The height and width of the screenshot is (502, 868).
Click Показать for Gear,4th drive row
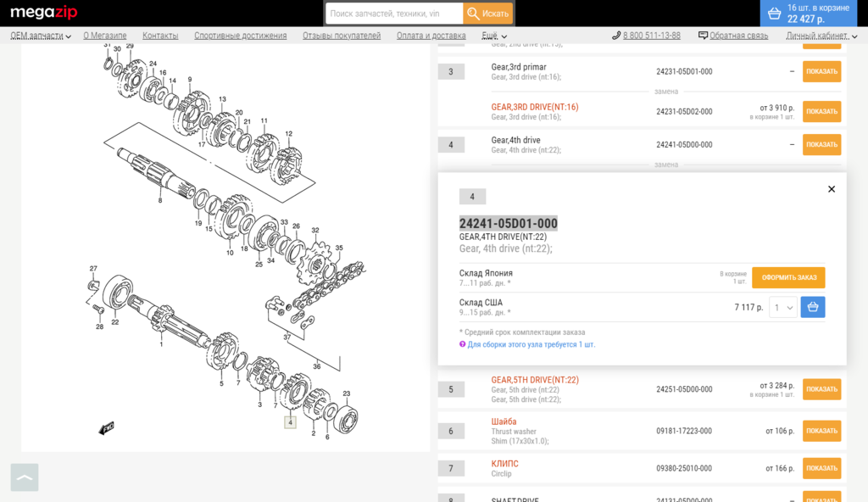(x=821, y=145)
